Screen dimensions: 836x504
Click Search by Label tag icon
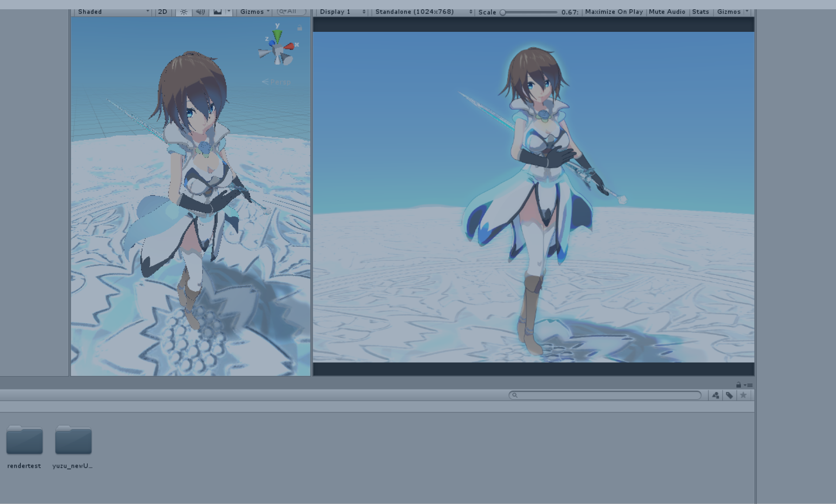pos(729,395)
